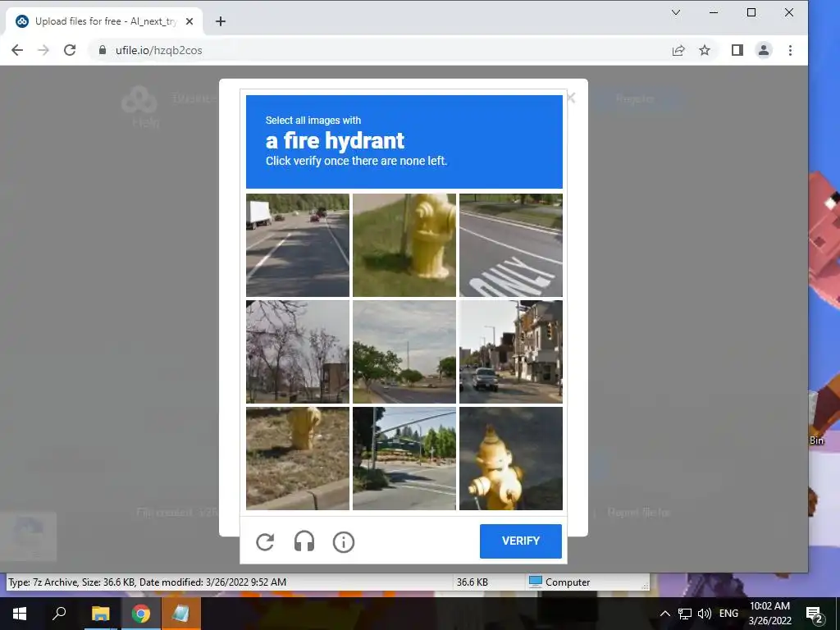Click the uploadfiles logo on dimmed page

click(139, 99)
